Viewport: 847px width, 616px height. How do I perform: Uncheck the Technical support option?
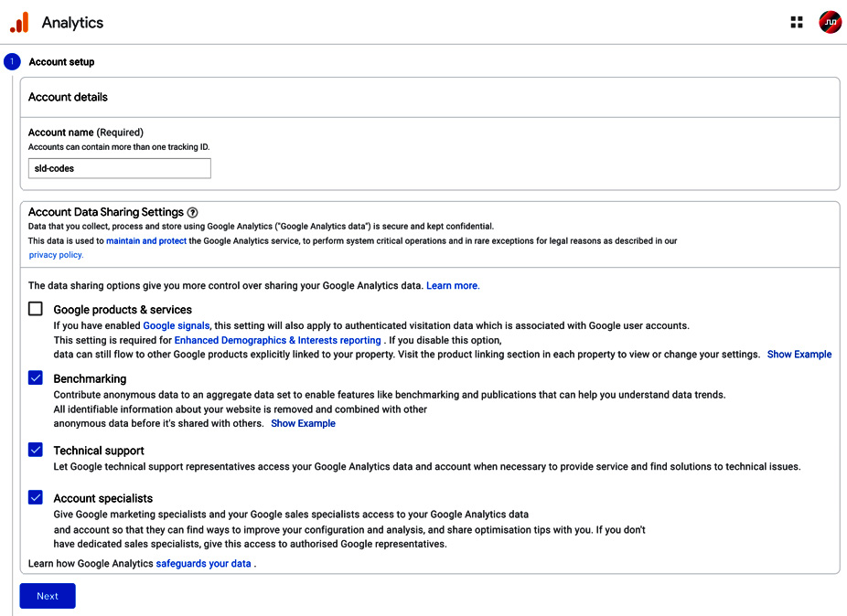[35, 450]
